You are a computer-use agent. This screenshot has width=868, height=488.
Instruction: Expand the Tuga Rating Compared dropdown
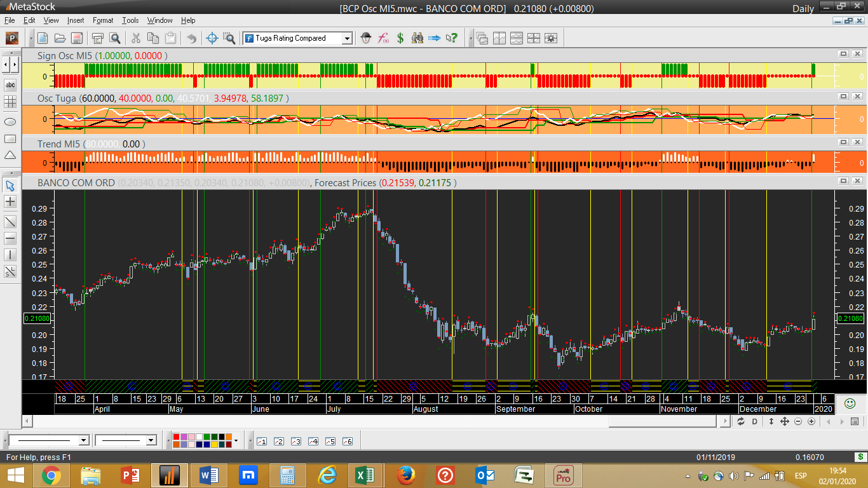(347, 38)
